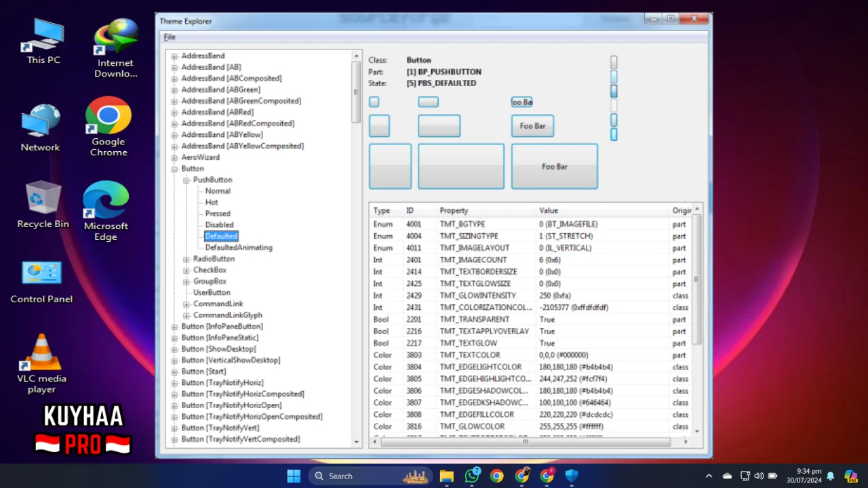The width and height of the screenshot is (868, 488).
Task: Select the TMT_TEXTCOLOR property row
Action: coord(530,355)
